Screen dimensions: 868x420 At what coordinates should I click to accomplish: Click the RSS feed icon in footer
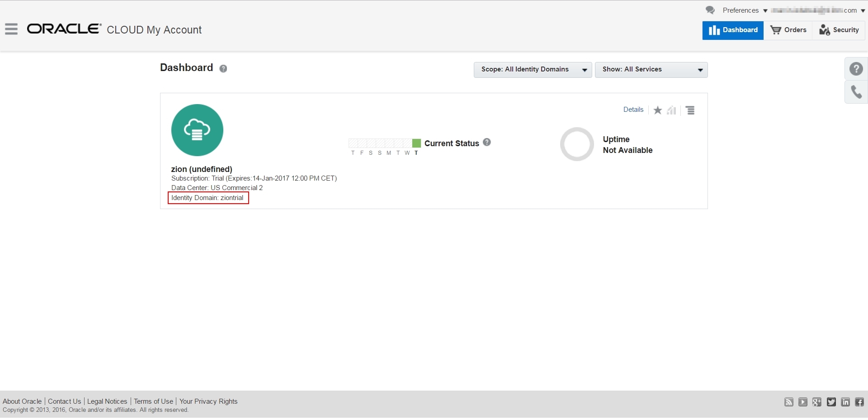[789, 402]
